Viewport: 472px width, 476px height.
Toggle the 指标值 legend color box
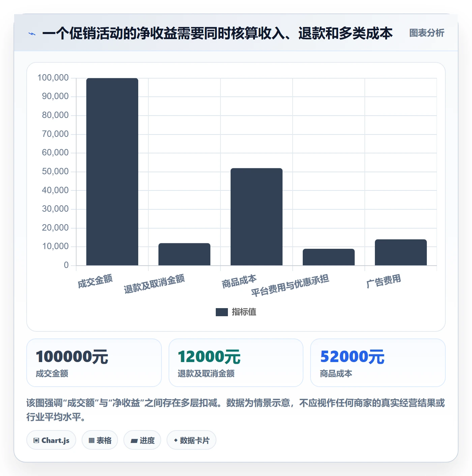222,312
